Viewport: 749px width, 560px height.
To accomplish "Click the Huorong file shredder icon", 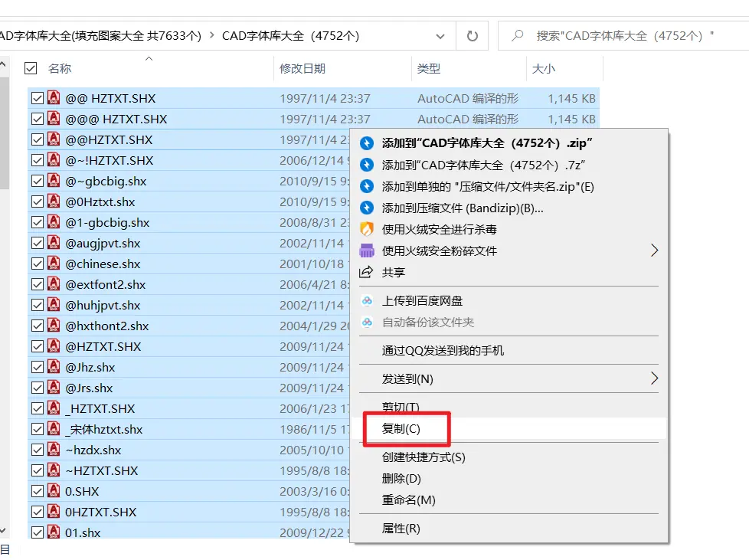I will (x=366, y=251).
